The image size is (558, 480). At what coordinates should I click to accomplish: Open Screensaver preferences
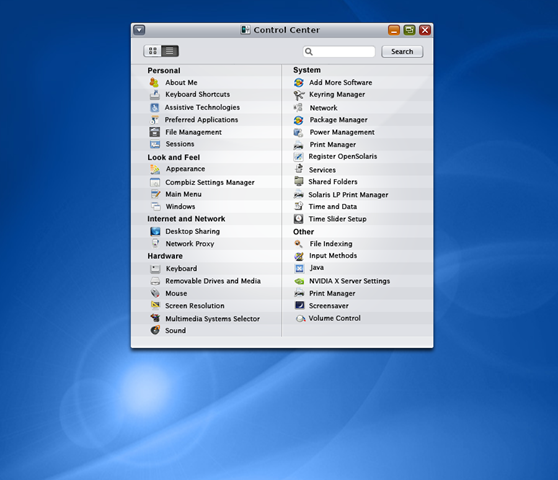[x=328, y=306]
